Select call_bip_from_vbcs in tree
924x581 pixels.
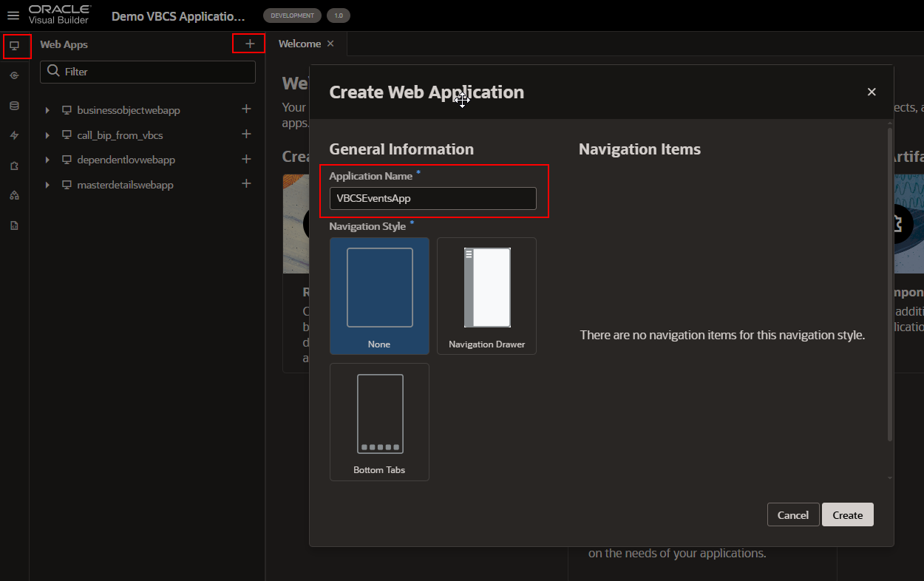coord(120,135)
